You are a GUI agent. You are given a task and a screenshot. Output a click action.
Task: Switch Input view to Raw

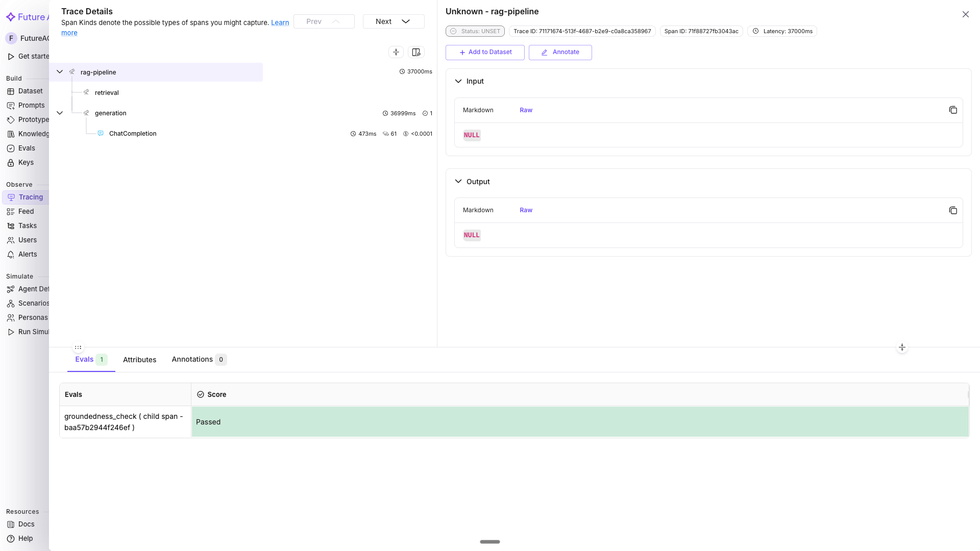pos(526,110)
